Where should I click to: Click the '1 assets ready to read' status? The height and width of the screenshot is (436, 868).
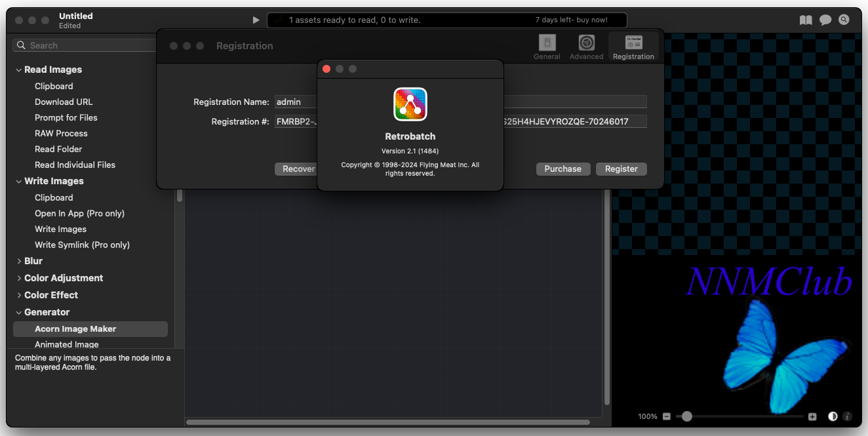pos(355,20)
